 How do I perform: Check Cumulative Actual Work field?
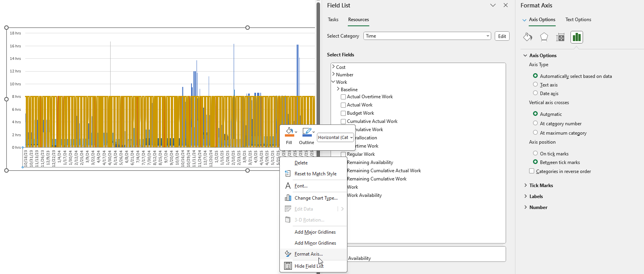coord(343,121)
